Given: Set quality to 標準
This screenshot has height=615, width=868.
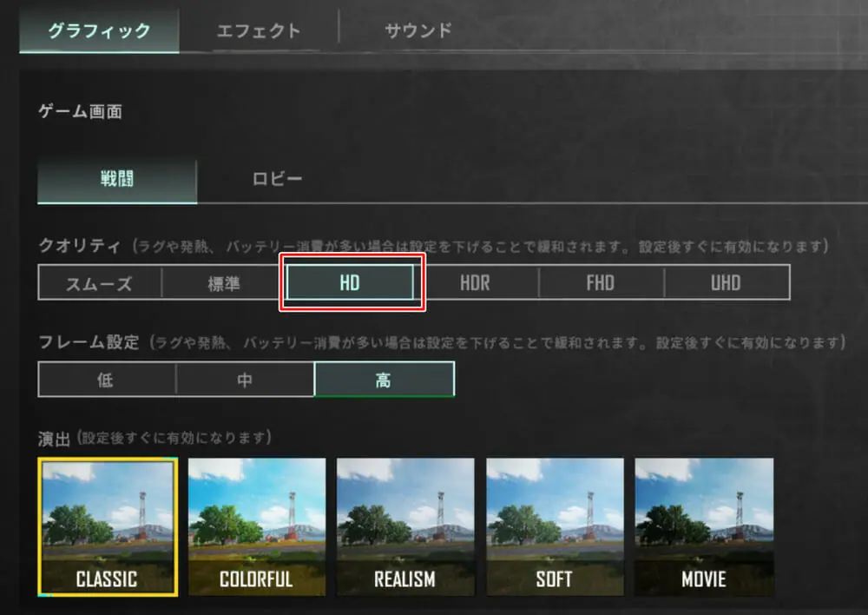Looking at the screenshot, I should click(224, 283).
